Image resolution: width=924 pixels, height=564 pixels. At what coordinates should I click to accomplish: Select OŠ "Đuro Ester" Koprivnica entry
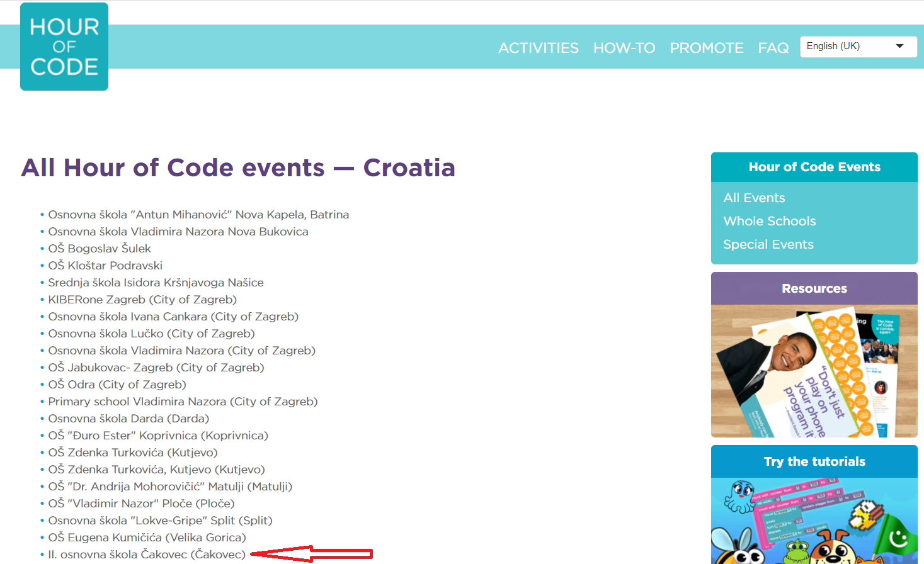[x=158, y=436]
